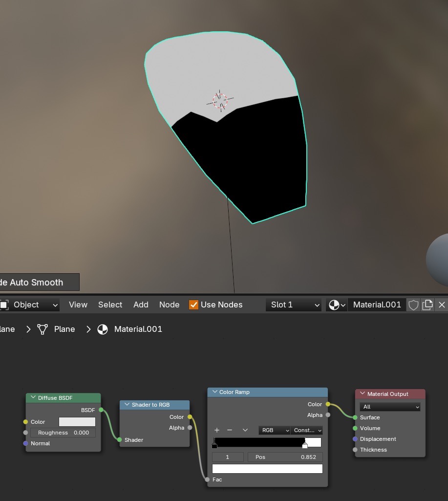Click the Color input socket on Diffuse BSDF
This screenshot has height=501, width=448.
click(25, 422)
